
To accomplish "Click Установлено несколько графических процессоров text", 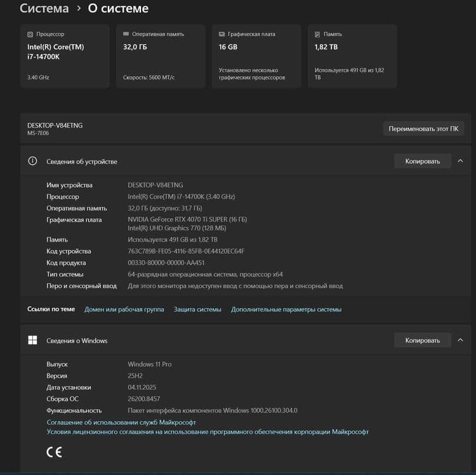I will [252, 74].
